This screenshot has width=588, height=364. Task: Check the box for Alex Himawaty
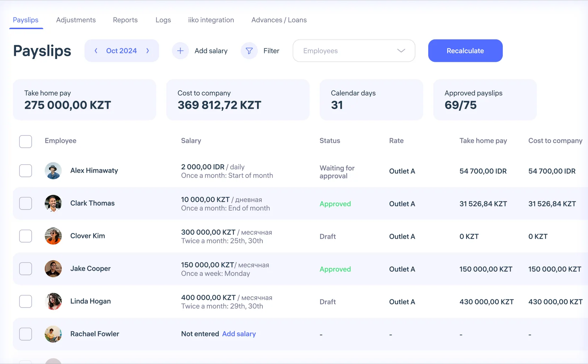click(26, 171)
